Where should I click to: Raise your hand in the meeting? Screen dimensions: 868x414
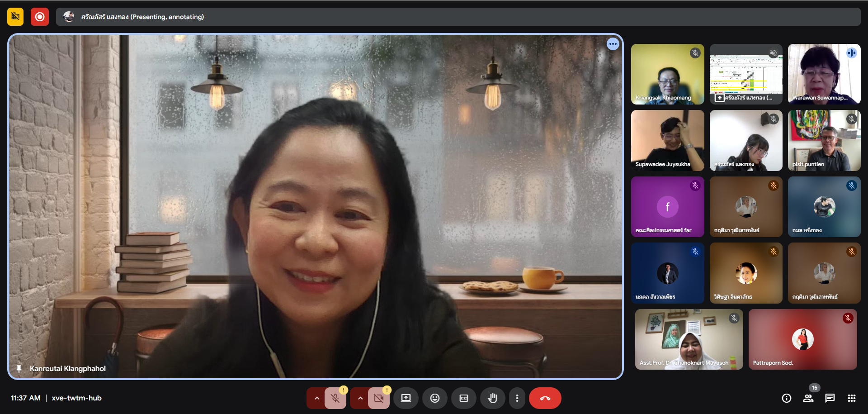pyautogui.click(x=492, y=398)
